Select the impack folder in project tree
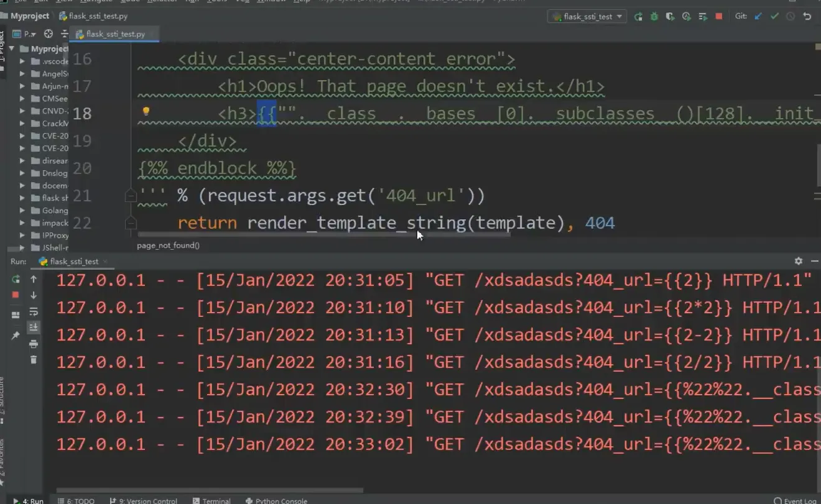The width and height of the screenshot is (821, 504). coord(49,223)
